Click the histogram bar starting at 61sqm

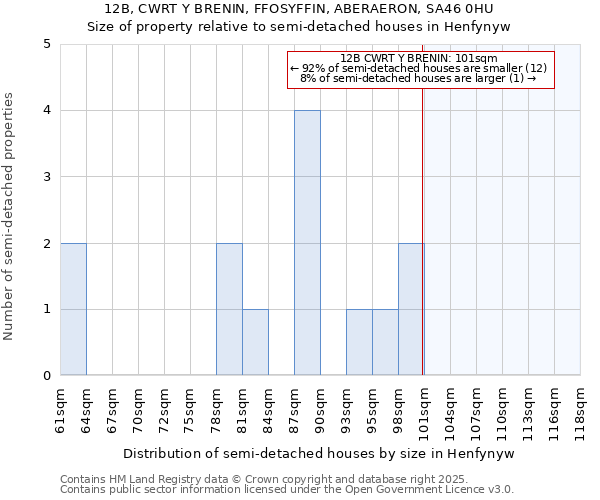point(73,309)
